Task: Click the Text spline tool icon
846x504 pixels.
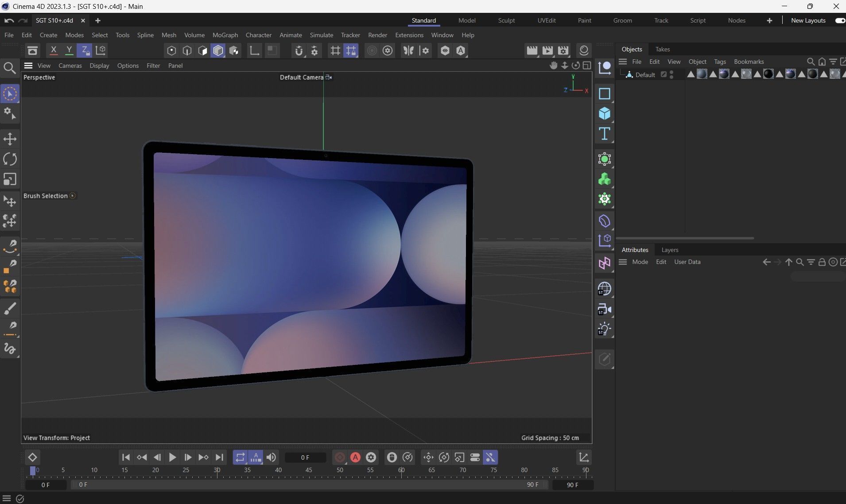Action: (604, 134)
